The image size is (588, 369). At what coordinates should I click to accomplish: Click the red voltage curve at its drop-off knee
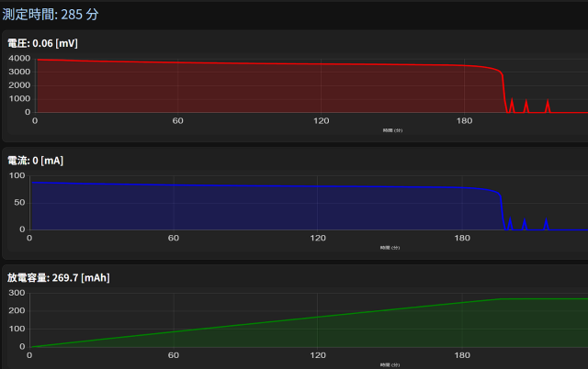click(502, 73)
